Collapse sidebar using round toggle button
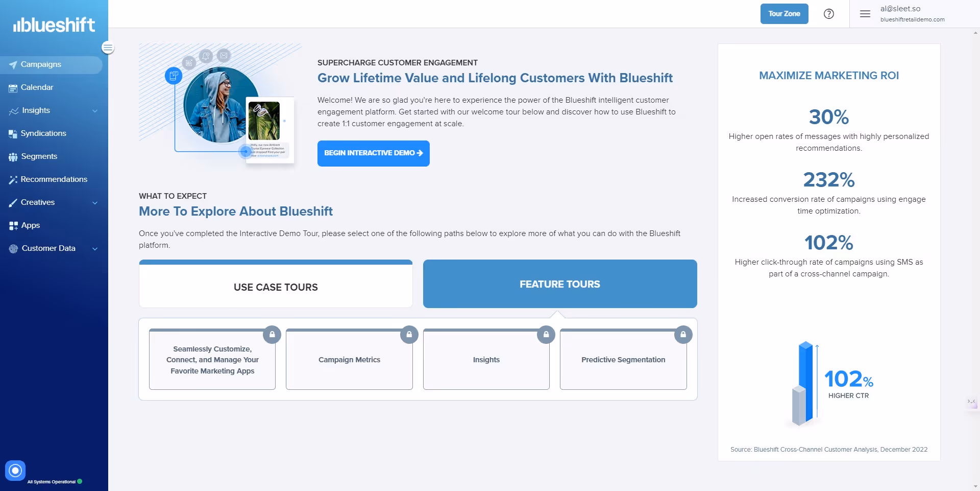Screen dimensions: 980x491 pos(108,48)
